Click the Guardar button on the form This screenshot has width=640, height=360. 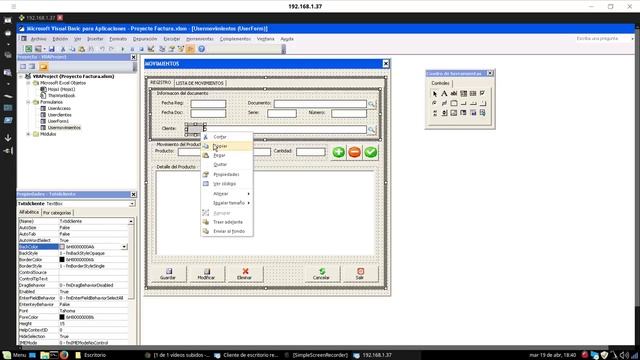168,273
